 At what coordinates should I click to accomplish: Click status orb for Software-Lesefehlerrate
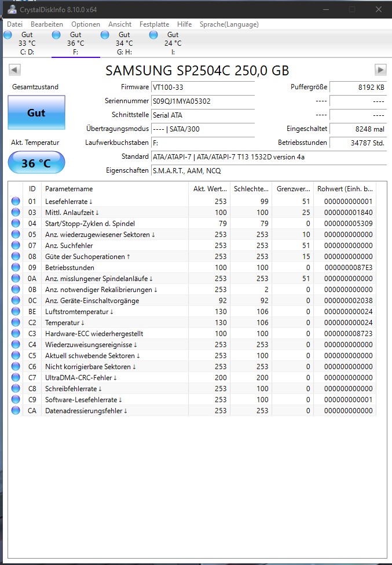point(16,399)
